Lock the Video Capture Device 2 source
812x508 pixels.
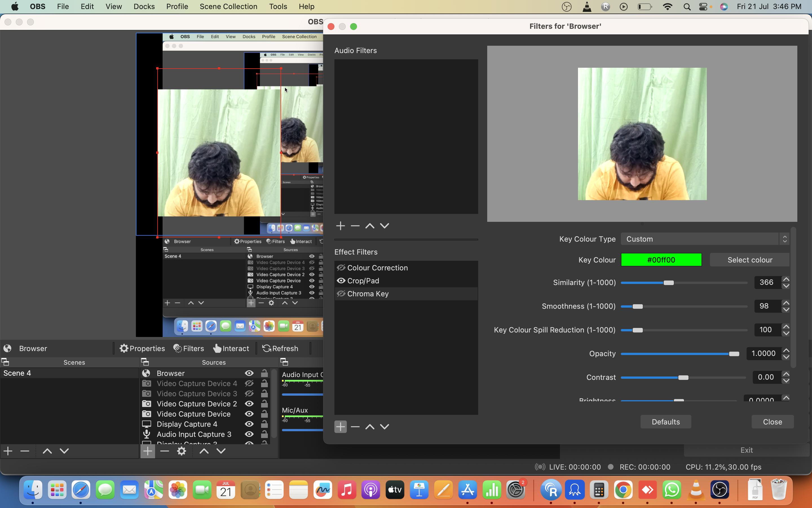[264, 404]
